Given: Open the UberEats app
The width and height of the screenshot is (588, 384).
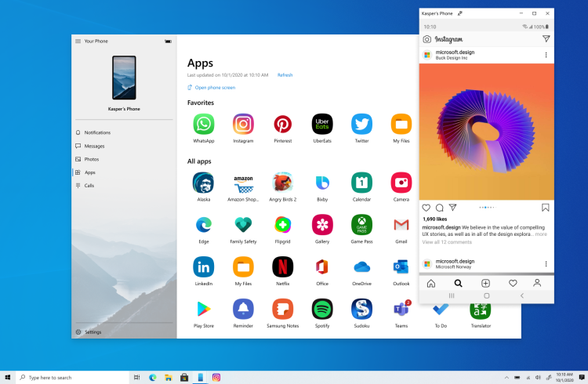Looking at the screenshot, I should tap(322, 124).
